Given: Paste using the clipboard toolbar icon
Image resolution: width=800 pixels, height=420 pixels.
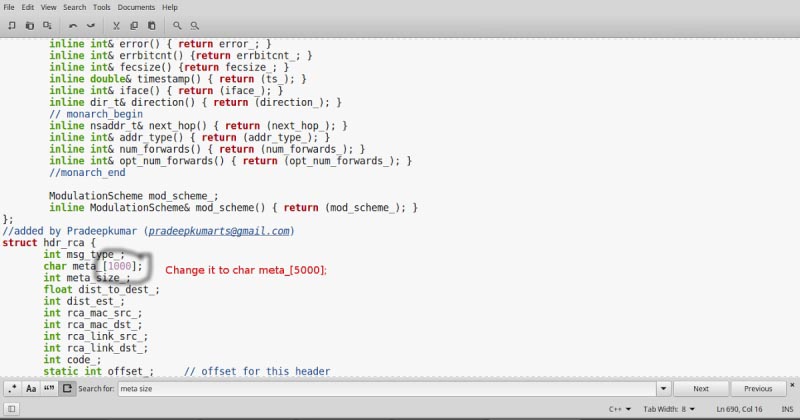Looking at the screenshot, I should click(x=151, y=25).
